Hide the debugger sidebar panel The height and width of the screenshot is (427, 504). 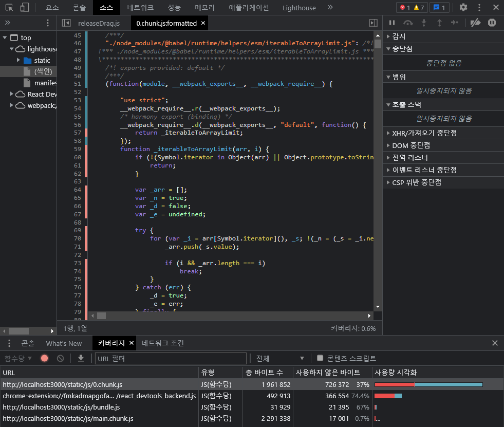tap(373, 23)
